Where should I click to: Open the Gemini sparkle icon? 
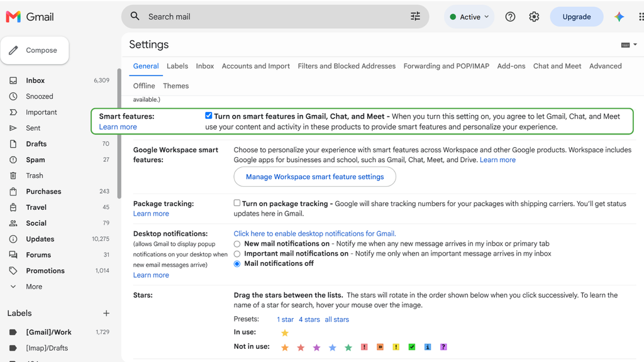coord(619,17)
